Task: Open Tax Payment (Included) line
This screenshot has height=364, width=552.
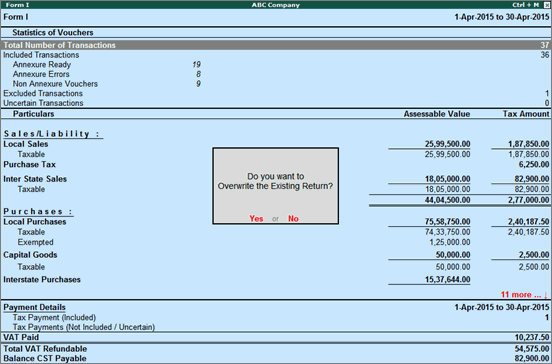Action: click(276, 318)
